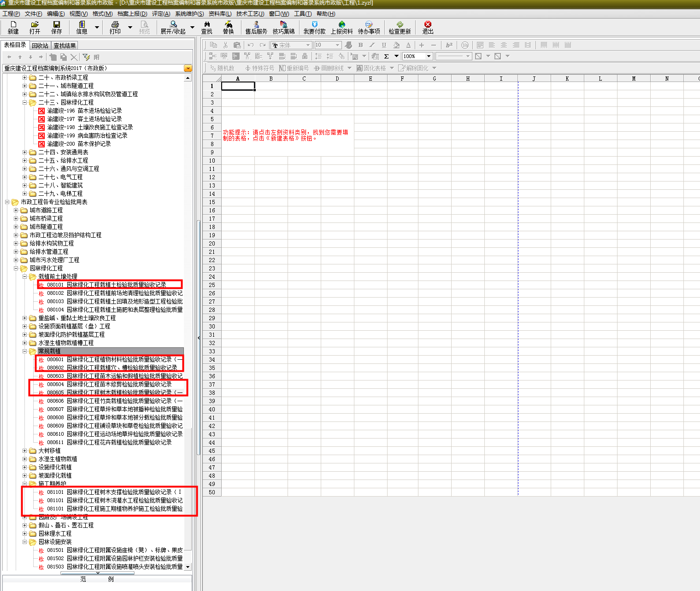Switch to the 回收站 tab
Screen dimensions: 700x591
(40, 46)
